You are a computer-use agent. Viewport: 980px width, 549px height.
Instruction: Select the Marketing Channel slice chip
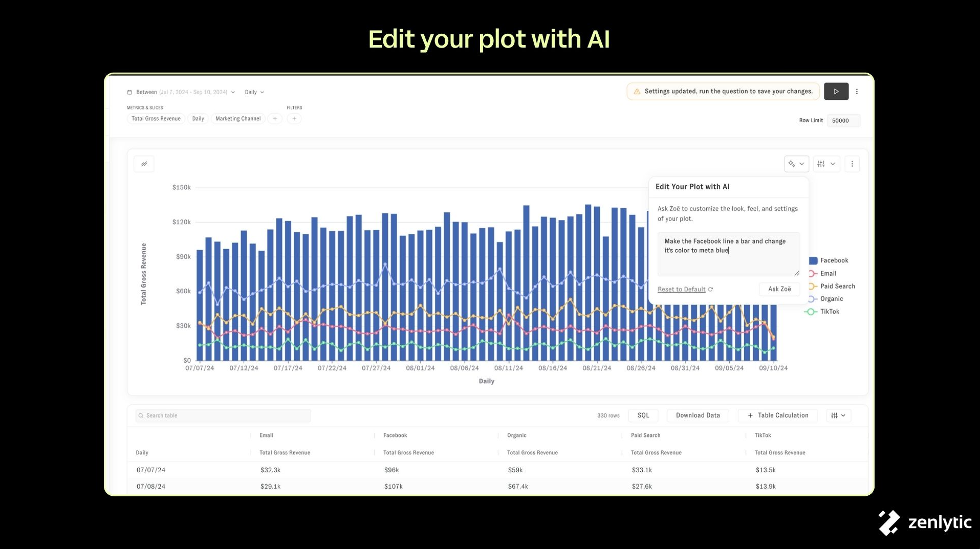(x=238, y=119)
